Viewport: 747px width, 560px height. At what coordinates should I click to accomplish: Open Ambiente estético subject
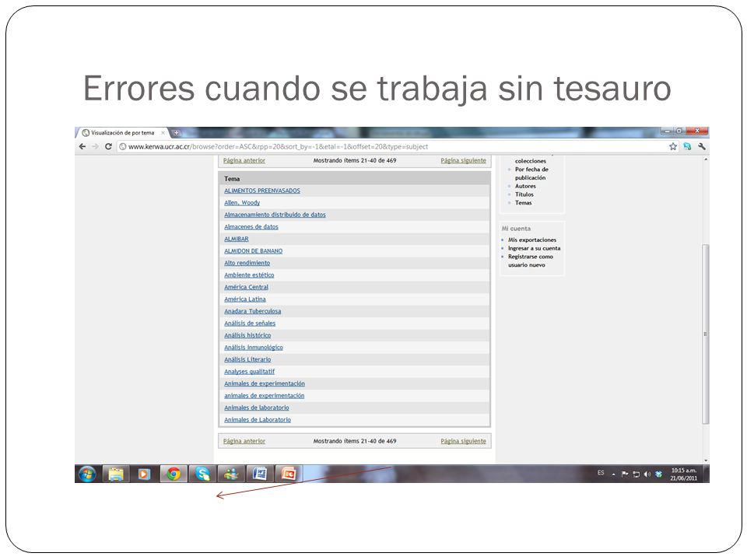(249, 275)
